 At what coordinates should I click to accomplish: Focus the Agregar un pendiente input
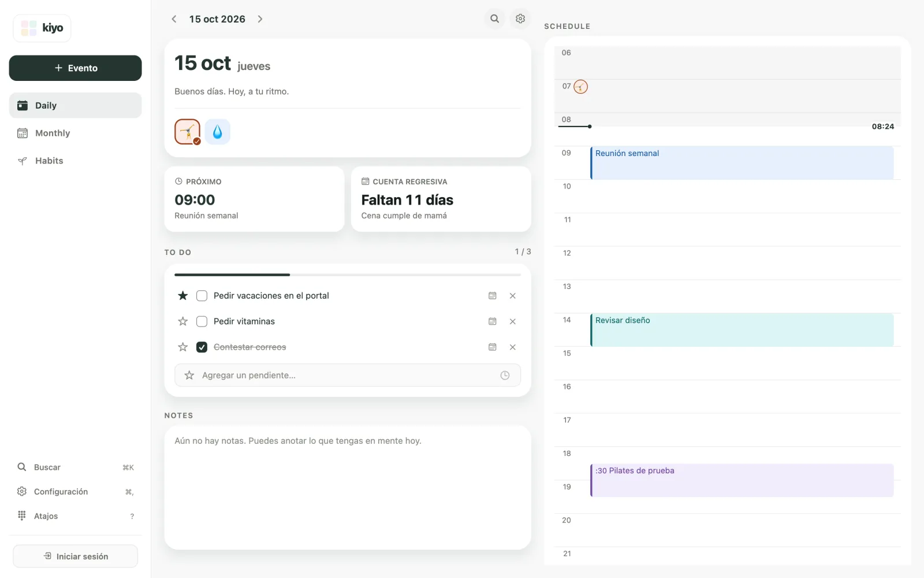click(347, 375)
